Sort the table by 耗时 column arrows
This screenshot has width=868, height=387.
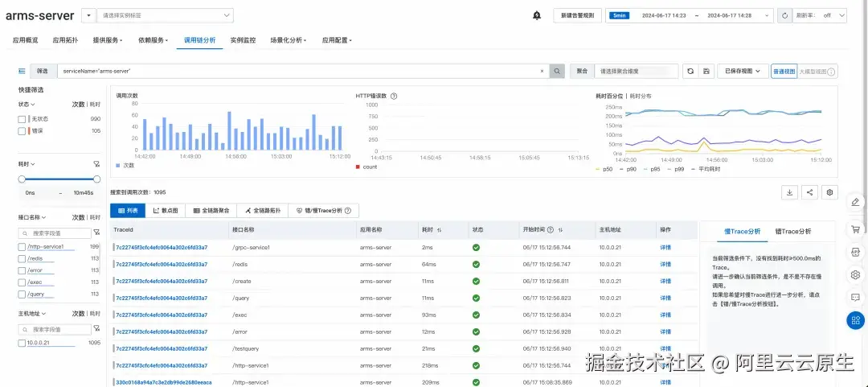coord(440,229)
